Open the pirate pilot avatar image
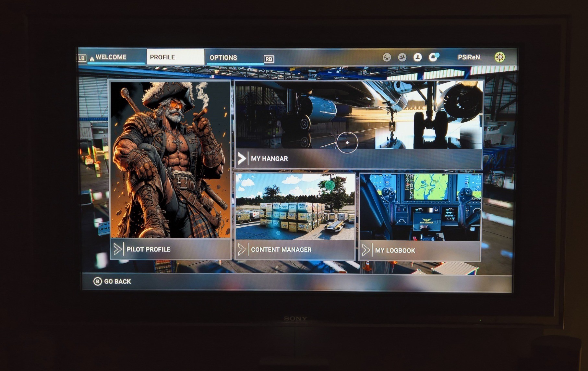Image resolution: width=588 pixels, height=371 pixels. 171,160
